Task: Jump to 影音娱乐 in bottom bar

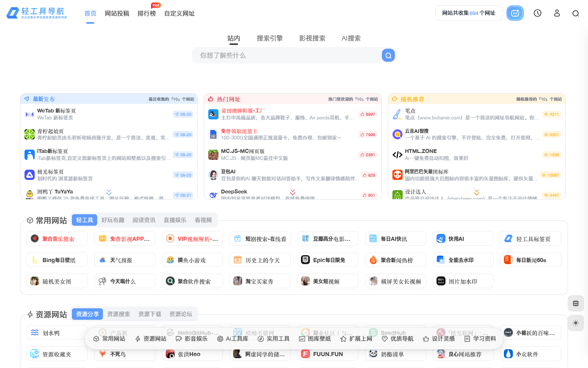Action: pyautogui.click(x=192, y=339)
